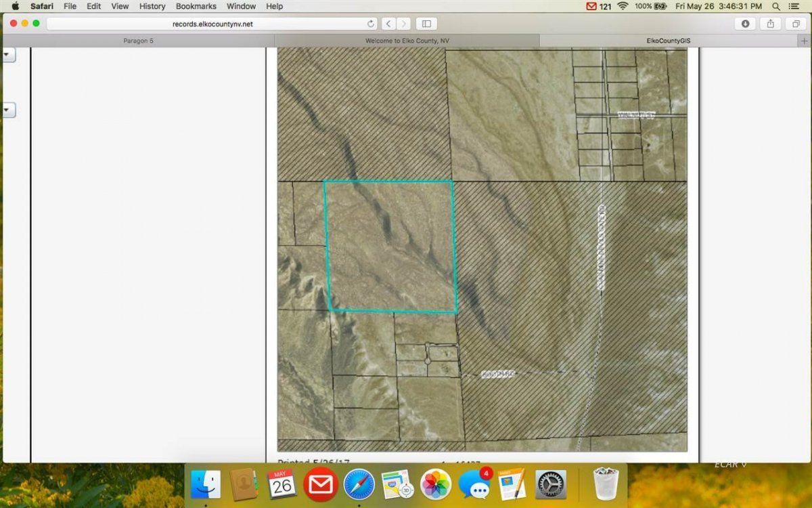Click the Safari back navigation arrow

(x=388, y=24)
